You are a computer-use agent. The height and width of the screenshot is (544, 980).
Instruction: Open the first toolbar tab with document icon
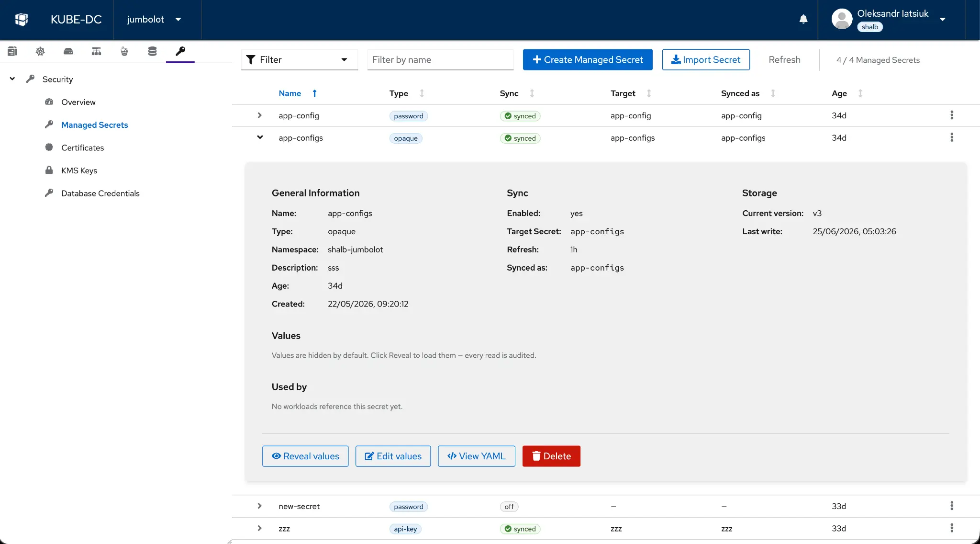click(x=12, y=51)
